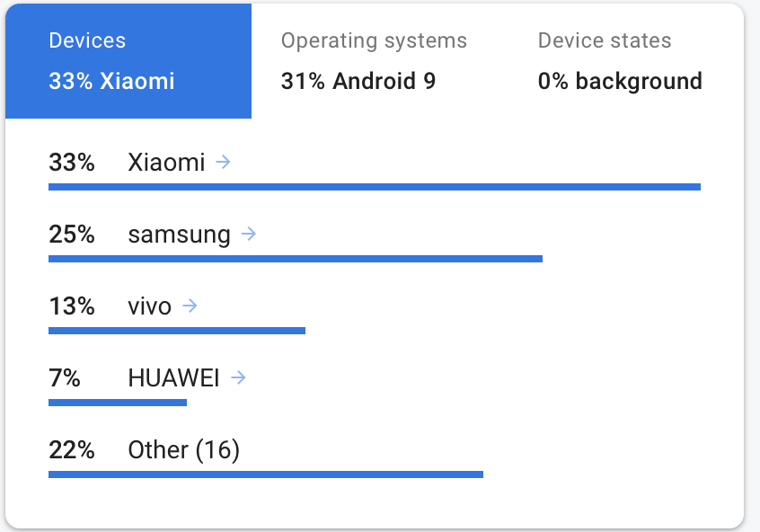
Task: Click the samsung label in the list
Action: point(178,234)
